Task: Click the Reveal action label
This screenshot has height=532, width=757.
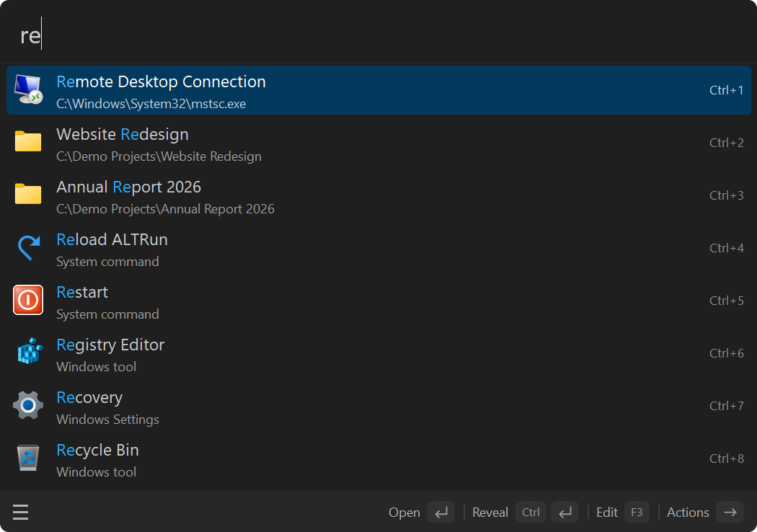Action: 490,513
